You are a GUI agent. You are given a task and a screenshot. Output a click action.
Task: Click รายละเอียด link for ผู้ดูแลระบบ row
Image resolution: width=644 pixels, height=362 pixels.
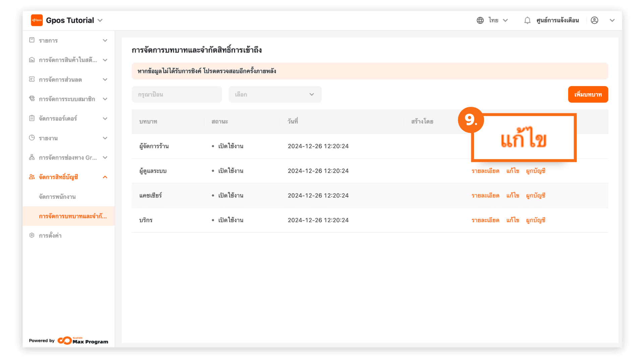point(485,171)
